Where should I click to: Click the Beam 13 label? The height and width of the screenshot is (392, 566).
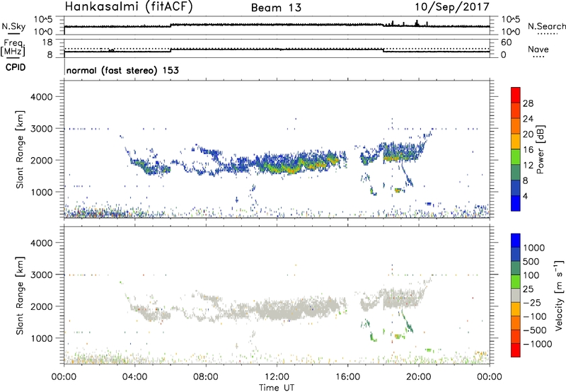276,8
